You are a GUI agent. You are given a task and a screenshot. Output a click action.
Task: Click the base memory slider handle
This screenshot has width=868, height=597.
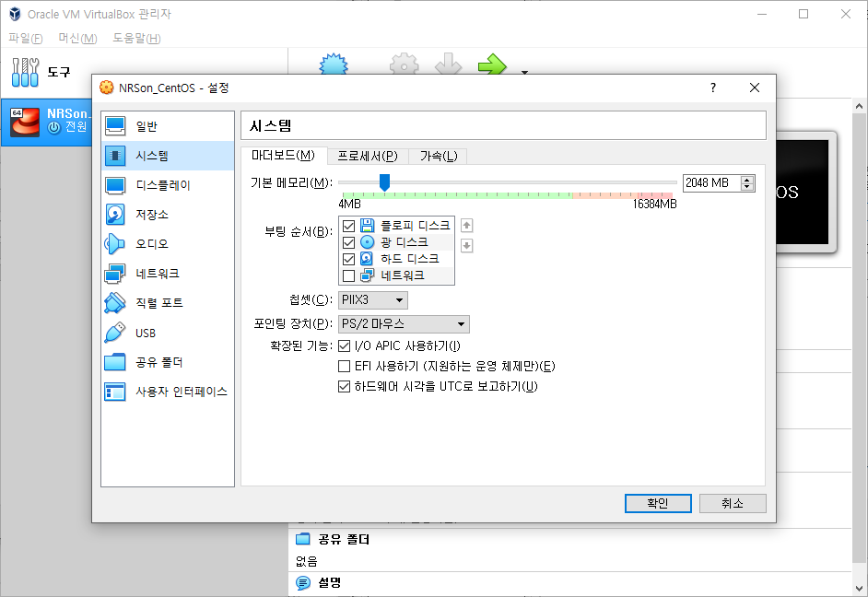click(x=384, y=182)
